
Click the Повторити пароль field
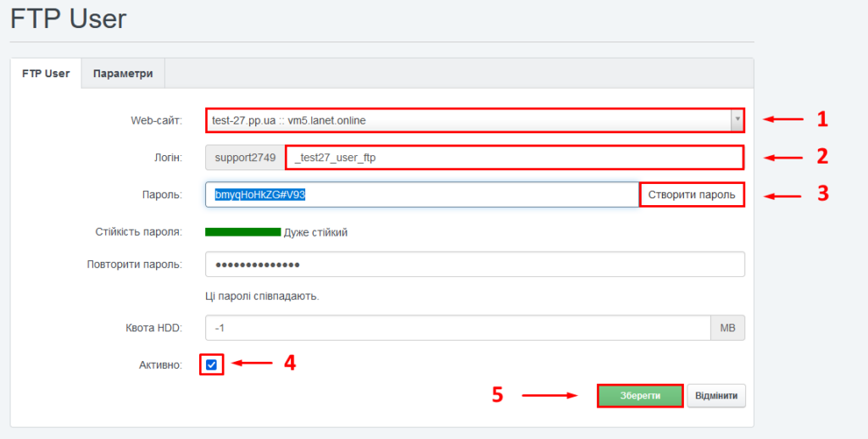coord(475,264)
